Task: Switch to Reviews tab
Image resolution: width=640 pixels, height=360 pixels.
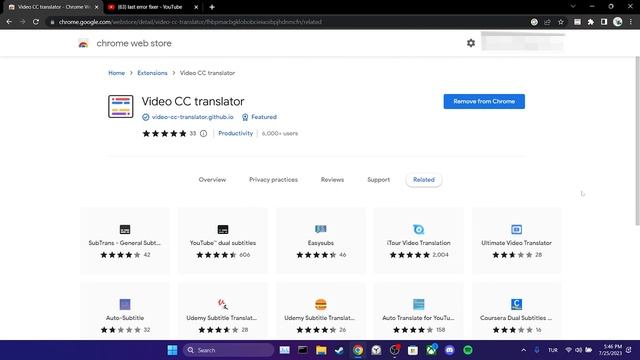Action: (332, 180)
